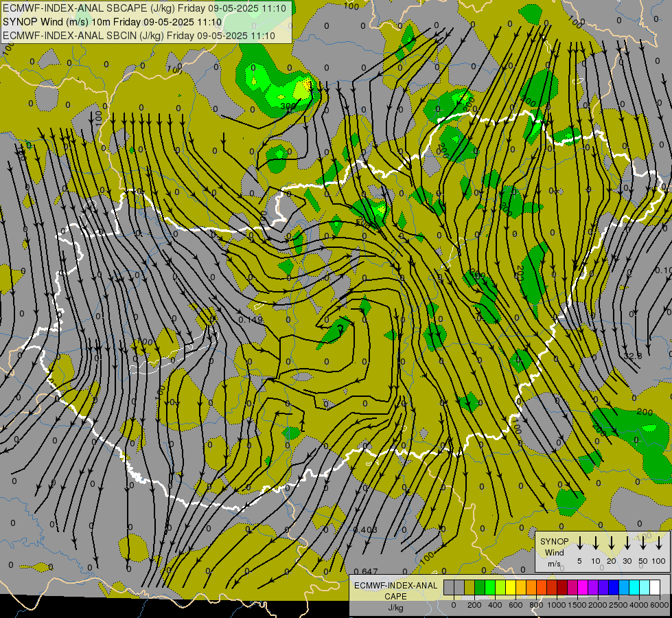The image size is (672, 618).
Task: Pick the violet swatch right of 2000
Action: 603,588
